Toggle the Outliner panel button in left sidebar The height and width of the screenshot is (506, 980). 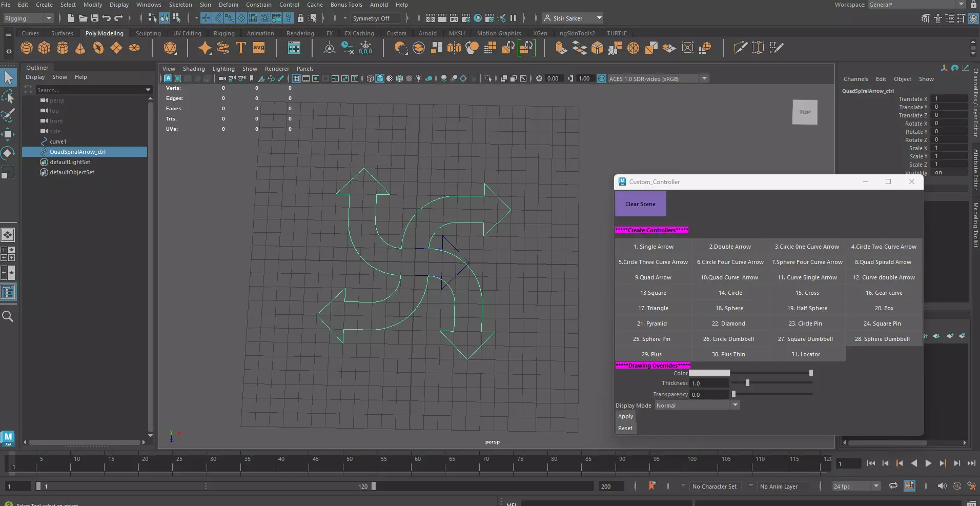point(8,292)
